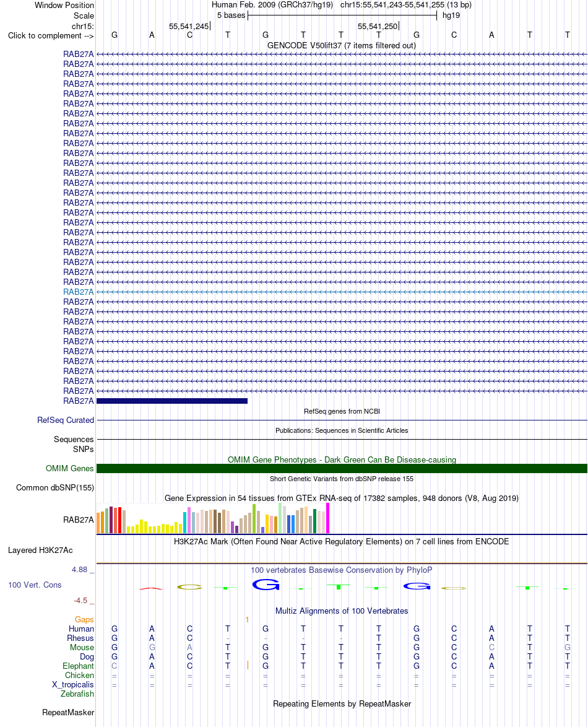Click 'Human Feb. 2009 (GRCh37/hg19)' assembly text
Viewport: 588px width, 727px height.
(272, 5)
